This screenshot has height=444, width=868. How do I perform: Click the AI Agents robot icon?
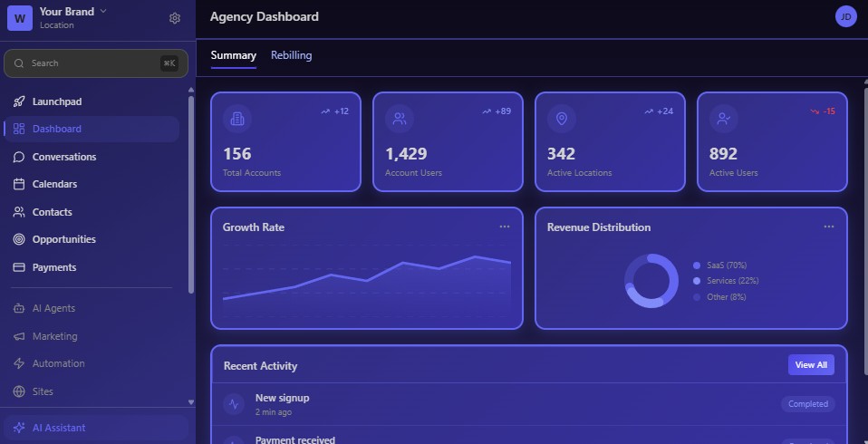point(19,308)
